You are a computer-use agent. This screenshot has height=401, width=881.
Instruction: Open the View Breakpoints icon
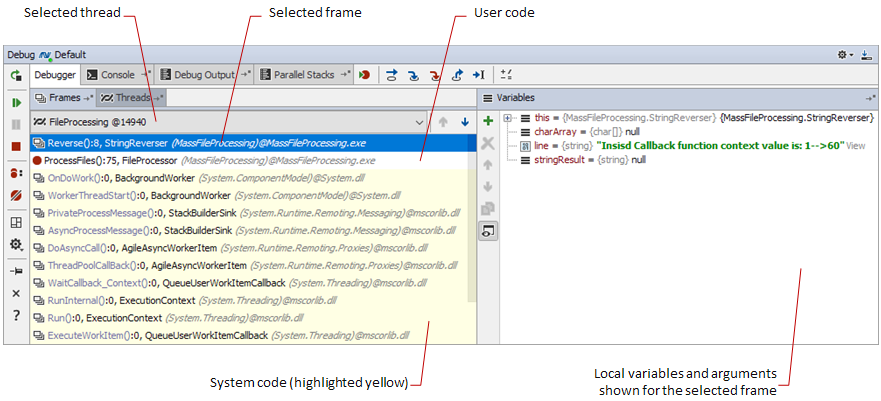tap(16, 174)
